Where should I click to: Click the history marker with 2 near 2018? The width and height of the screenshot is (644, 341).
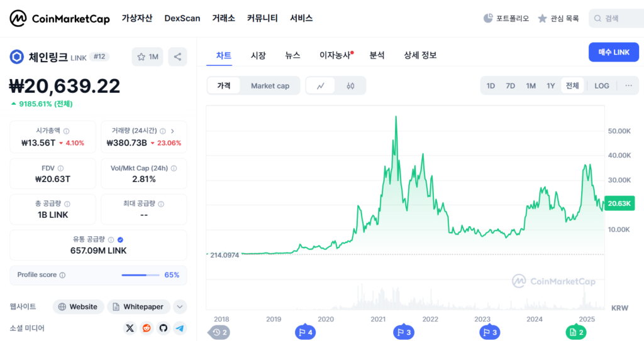pyautogui.click(x=219, y=332)
